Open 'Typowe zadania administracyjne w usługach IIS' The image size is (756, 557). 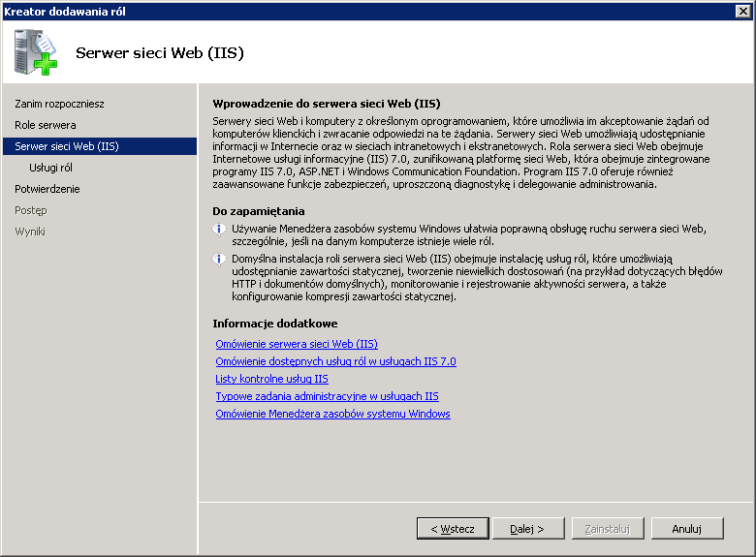tap(327, 396)
